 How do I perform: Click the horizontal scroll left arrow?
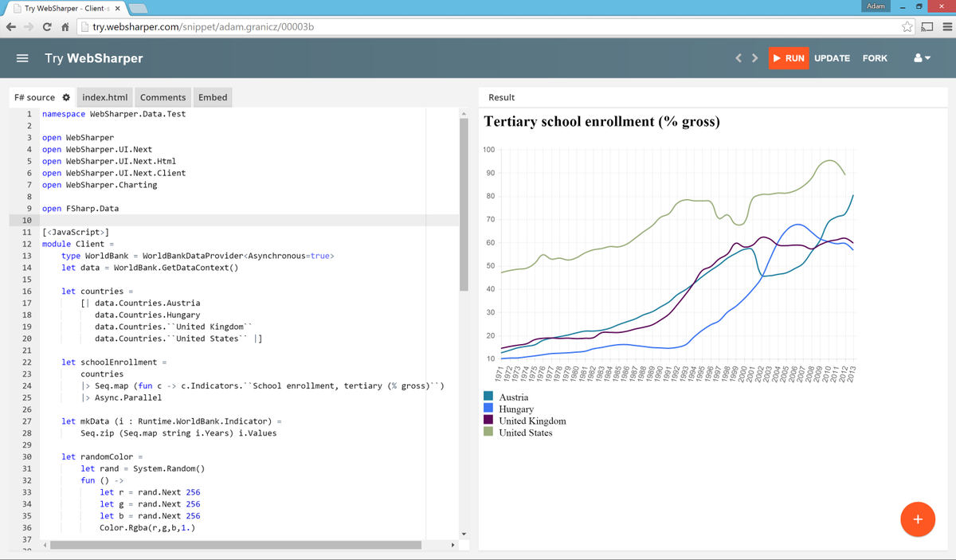[45, 546]
